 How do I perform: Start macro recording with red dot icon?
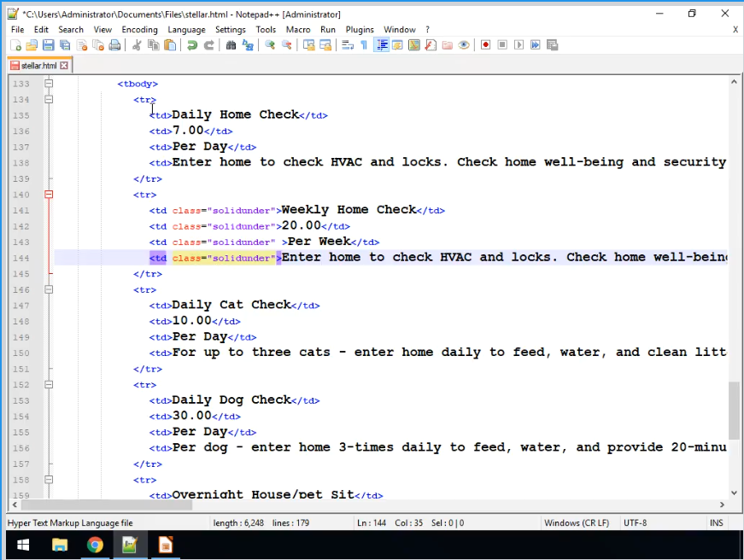coord(485,45)
